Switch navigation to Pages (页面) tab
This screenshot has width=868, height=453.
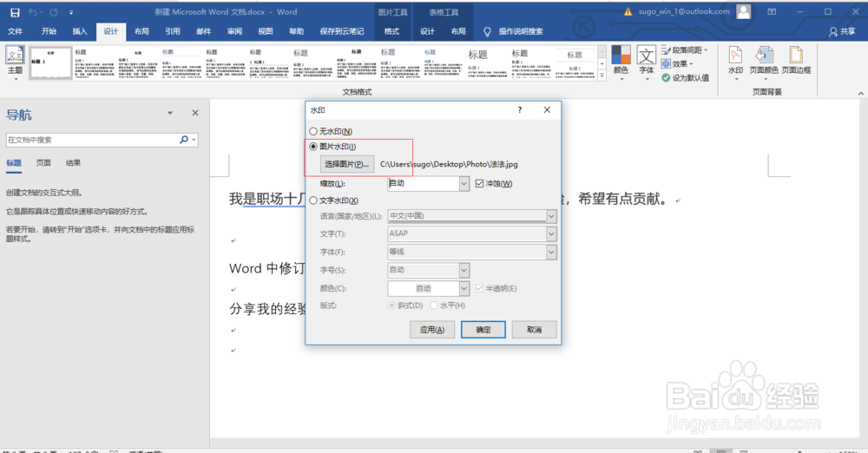[x=43, y=163]
